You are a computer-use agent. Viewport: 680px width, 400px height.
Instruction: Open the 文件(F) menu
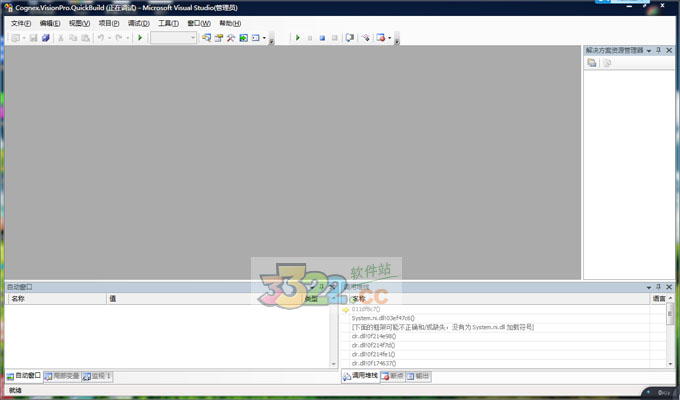21,23
